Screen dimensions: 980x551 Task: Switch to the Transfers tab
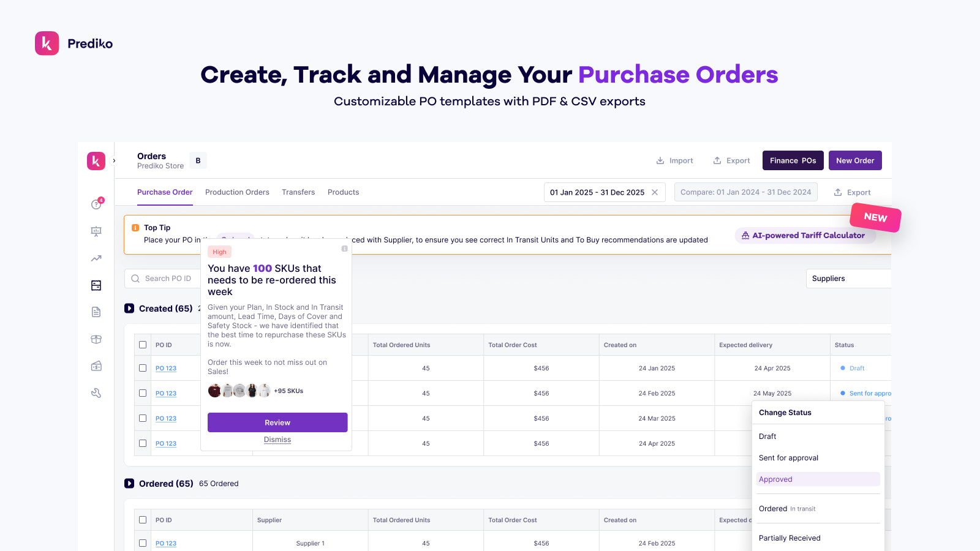pos(298,192)
